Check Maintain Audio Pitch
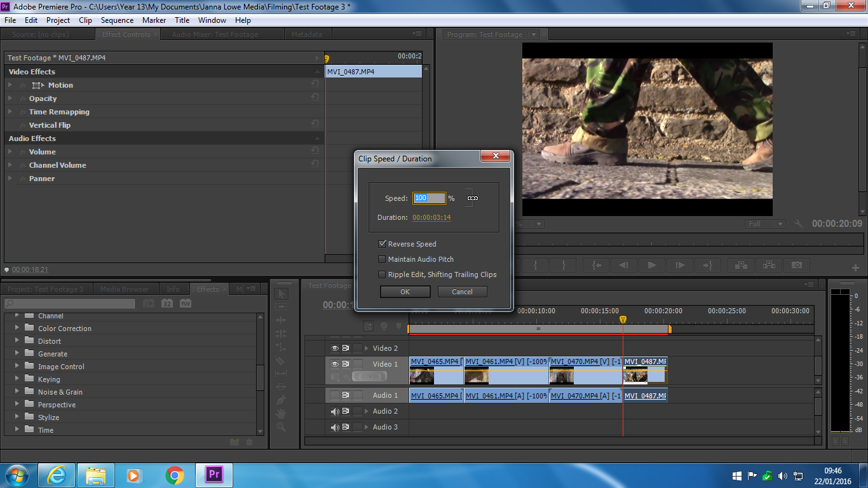This screenshot has height=488, width=868. (382, 259)
